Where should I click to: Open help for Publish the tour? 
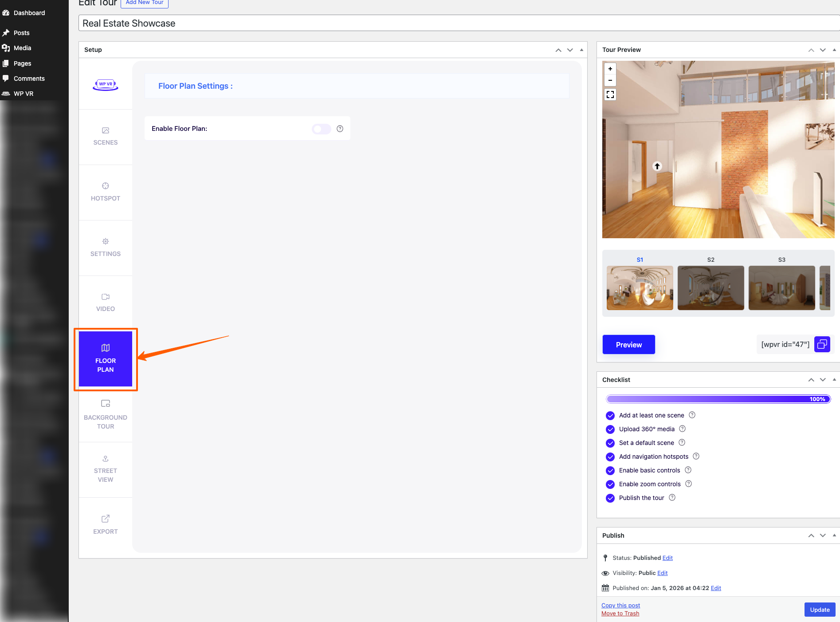(672, 498)
